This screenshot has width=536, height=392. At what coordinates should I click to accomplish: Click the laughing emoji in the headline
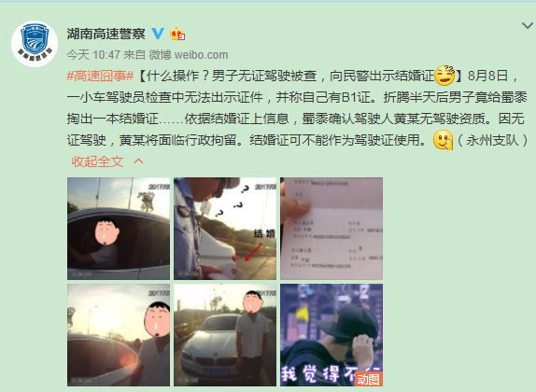[x=444, y=76]
